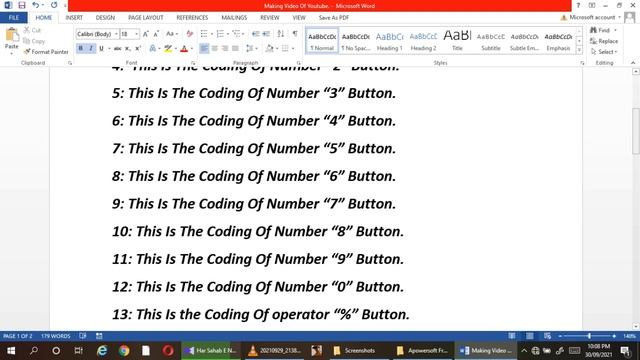Toggle Underline formatting button
The width and height of the screenshot is (640, 360).
[x=101, y=49]
